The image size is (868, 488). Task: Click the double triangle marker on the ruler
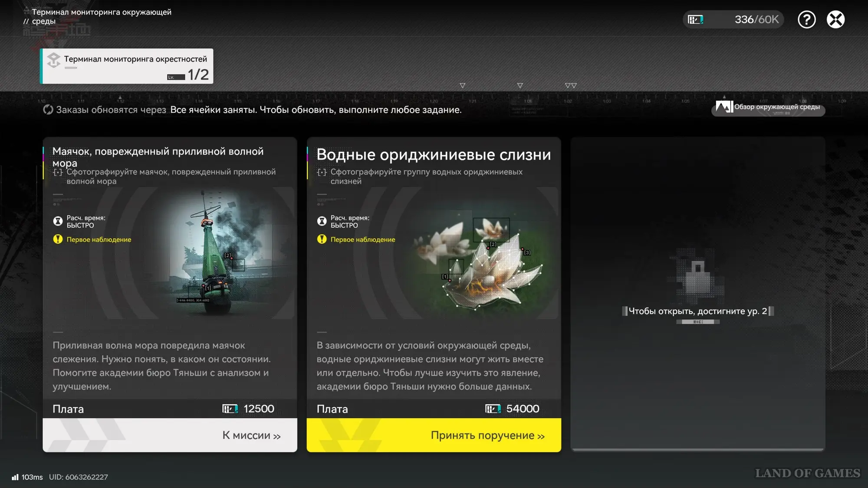[x=571, y=85]
